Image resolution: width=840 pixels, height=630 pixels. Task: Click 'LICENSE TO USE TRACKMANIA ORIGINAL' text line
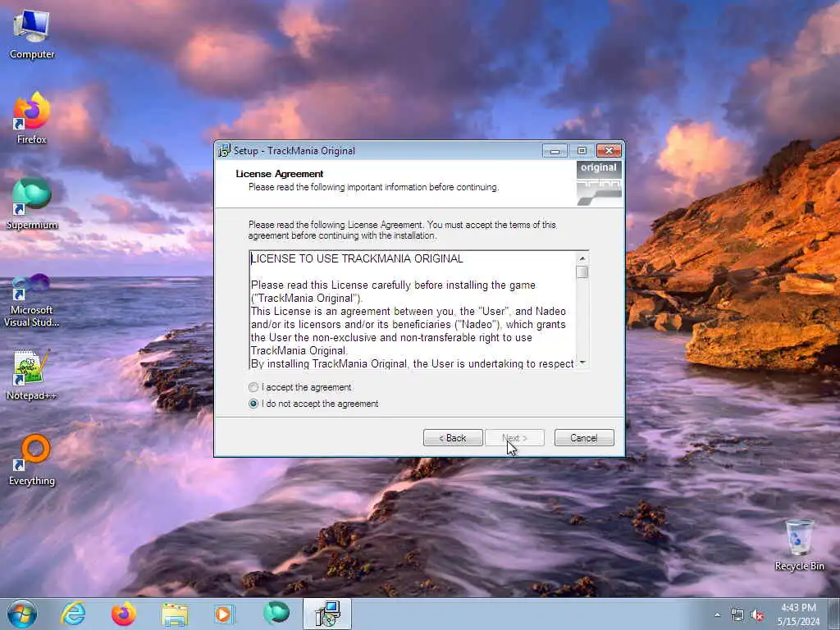click(358, 258)
